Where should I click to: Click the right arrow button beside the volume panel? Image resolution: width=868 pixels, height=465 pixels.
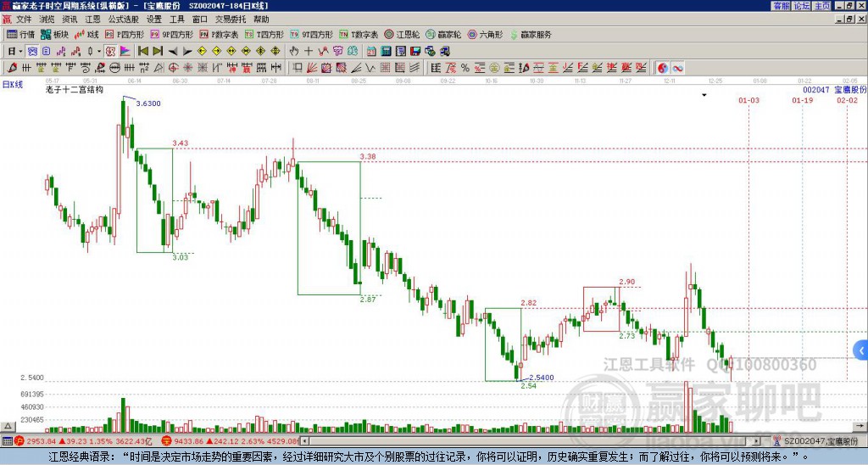click(x=860, y=426)
